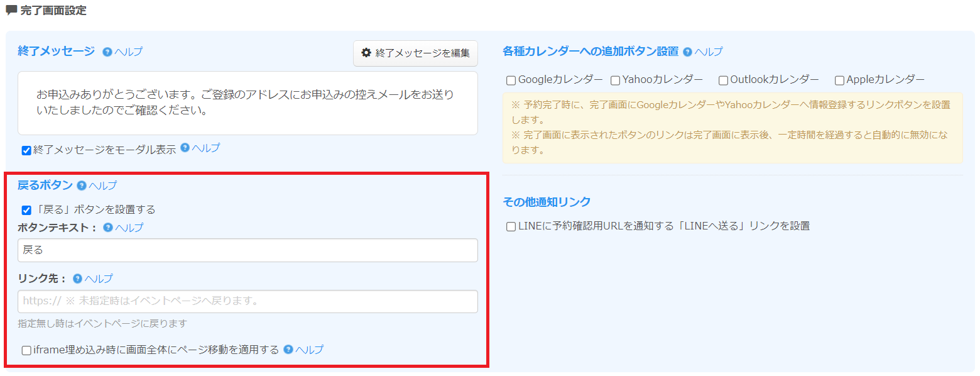
Task: Enable iframe埋め込み時 page移動 checkbox
Action: 26,350
